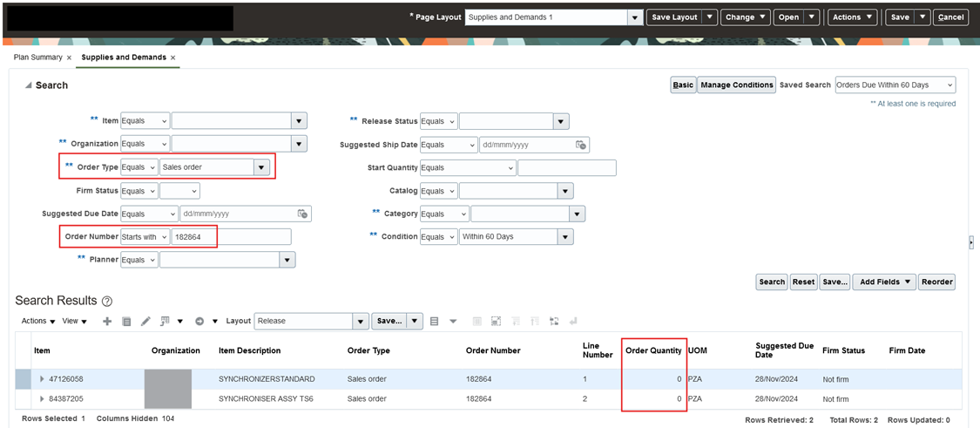Open the Saved Search dropdown
The width and height of the screenshot is (980, 428).
coord(895,85)
